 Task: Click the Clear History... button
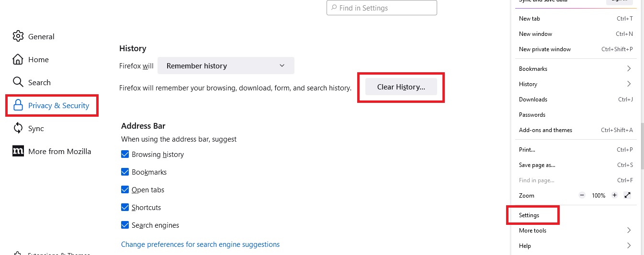coord(401,87)
